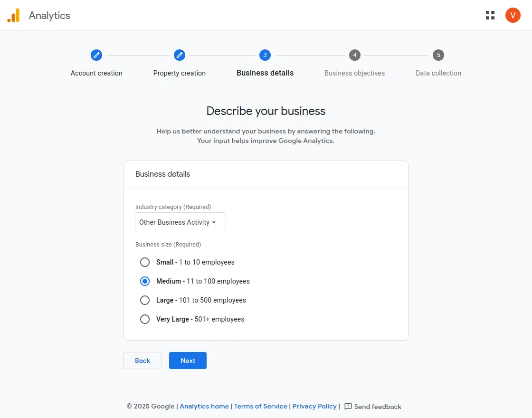The image size is (532, 418).
Task: Click step 4 circle for Business objectives
Action: (x=355, y=55)
